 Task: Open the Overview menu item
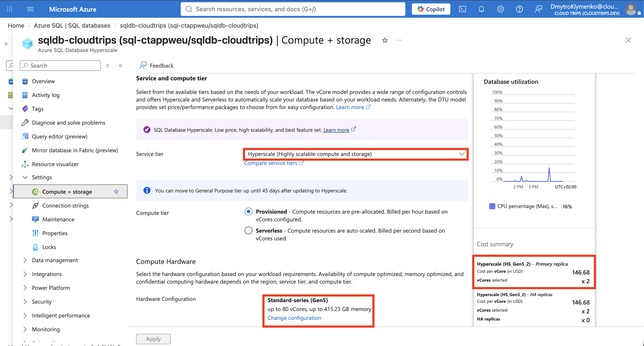coord(43,81)
